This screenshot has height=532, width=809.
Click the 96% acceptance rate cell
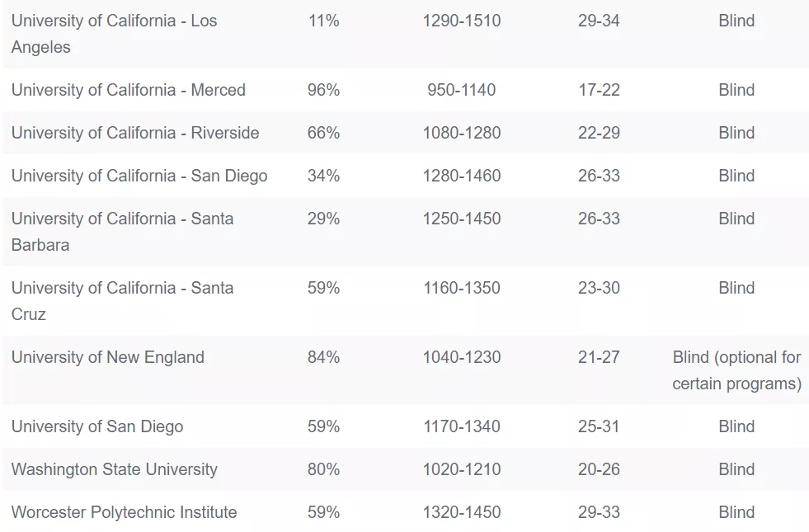pyautogui.click(x=323, y=90)
